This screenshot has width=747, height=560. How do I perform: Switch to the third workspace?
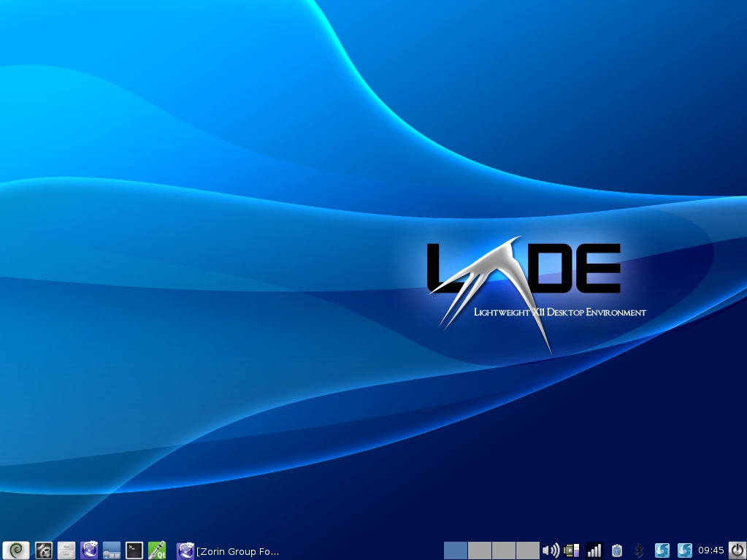503,551
